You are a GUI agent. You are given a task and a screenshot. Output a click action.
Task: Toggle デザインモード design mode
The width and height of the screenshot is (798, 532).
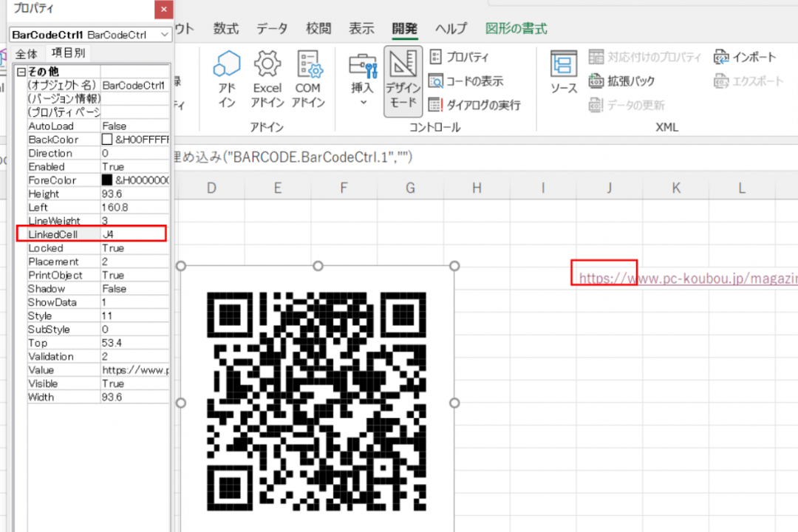tap(403, 81)
